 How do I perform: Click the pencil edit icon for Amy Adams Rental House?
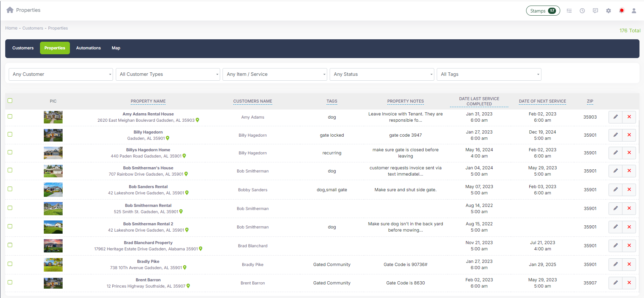[615, 117]
